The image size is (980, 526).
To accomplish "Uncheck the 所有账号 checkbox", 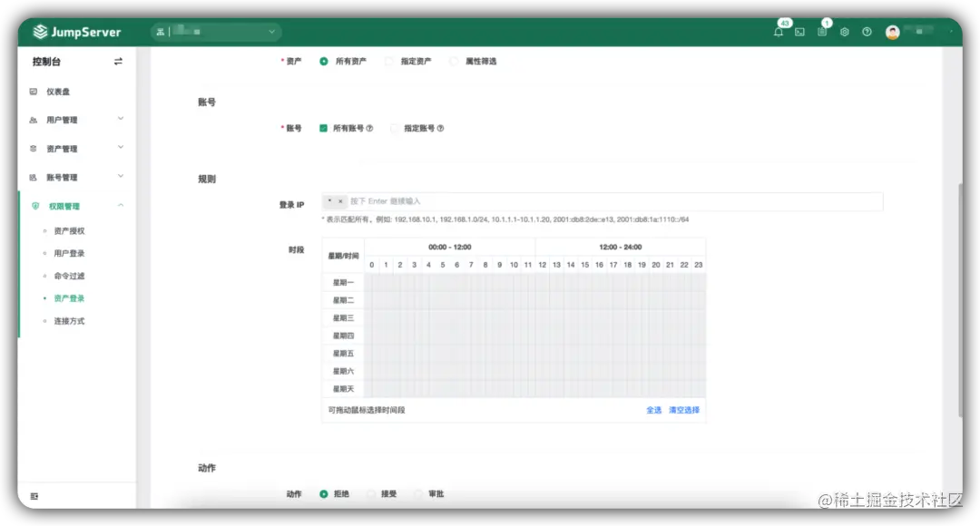I will click(x=322, y=128).
